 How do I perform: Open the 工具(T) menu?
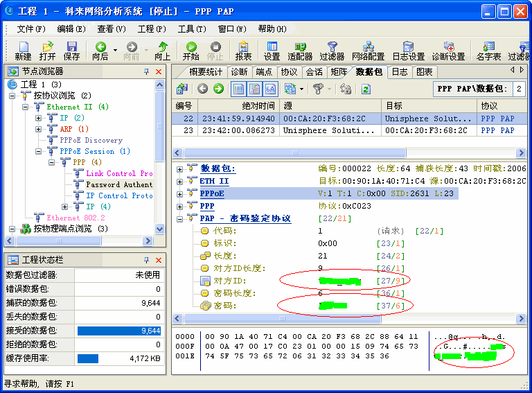click(191, 28)
